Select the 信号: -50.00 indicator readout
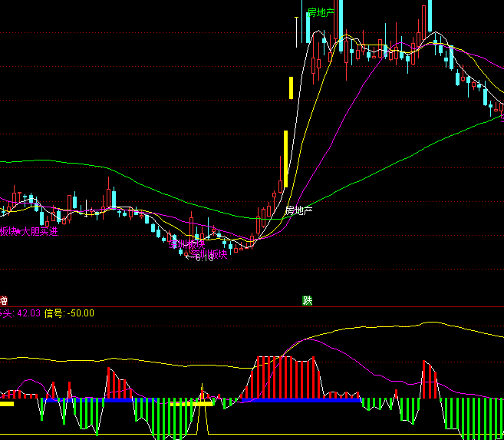Viewport: 504px width, 440px height. (69, 313)
